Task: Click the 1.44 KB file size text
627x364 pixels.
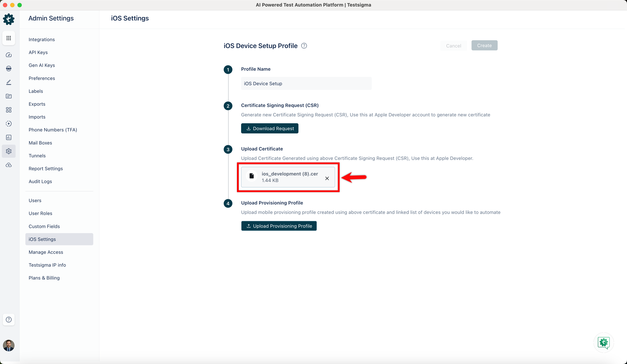Action: pyautogui.click(x=270, y=180)
